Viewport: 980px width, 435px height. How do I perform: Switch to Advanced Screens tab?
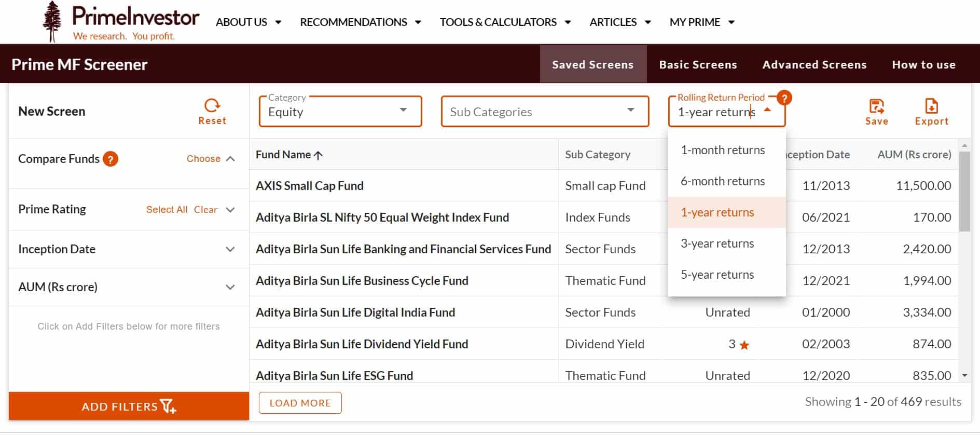pyautogui.click(x=815, y=64)
